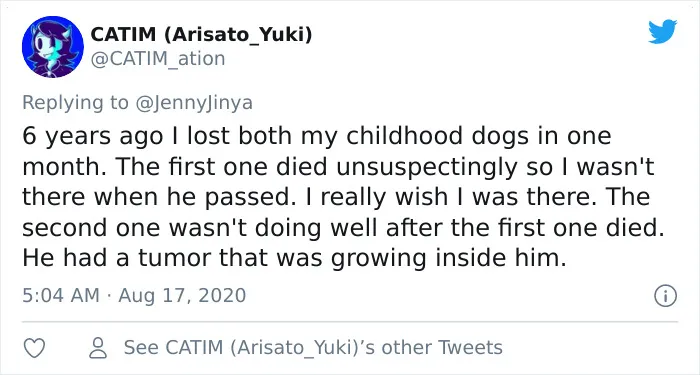Click the Twitter bird logo
This screenshot has width=700, height=375.
click(662, 31)
